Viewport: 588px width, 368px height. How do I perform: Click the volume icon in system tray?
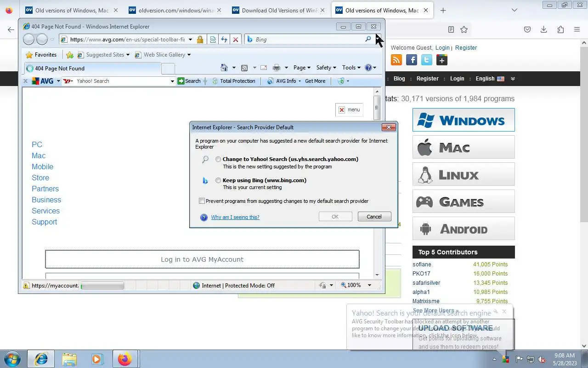[542, 359]
